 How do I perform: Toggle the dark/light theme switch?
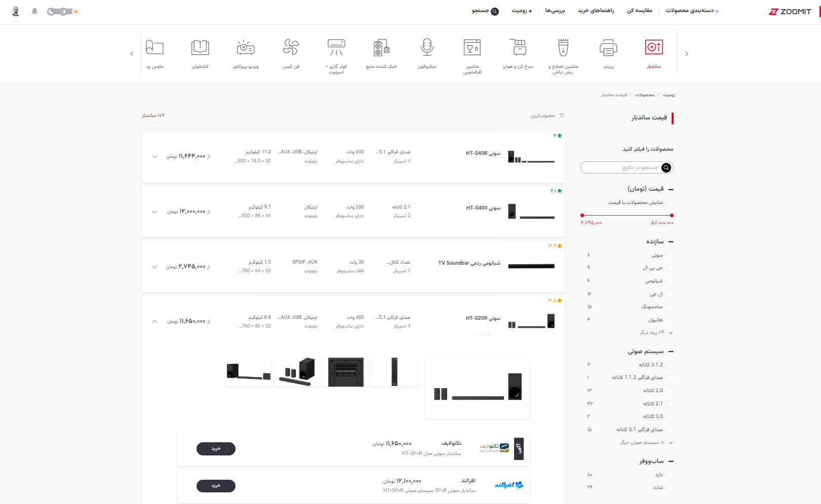pos(63,11)
